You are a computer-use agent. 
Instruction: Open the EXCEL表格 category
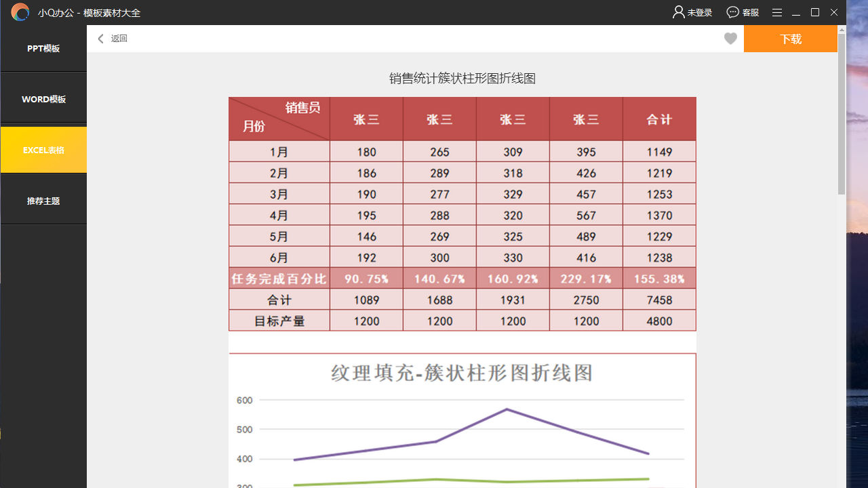point(43,149)
